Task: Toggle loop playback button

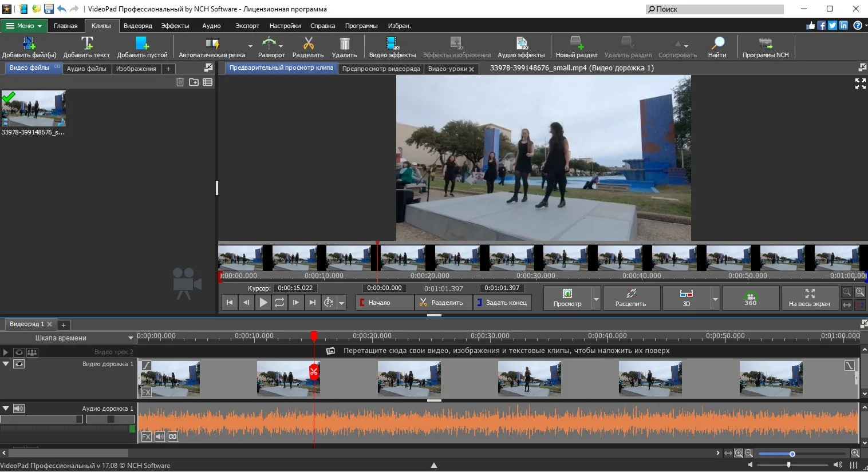Action: [x=279, y=303]
